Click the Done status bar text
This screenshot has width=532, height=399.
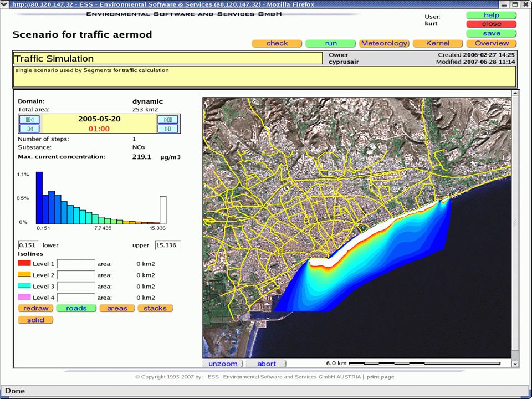[15, 391]
